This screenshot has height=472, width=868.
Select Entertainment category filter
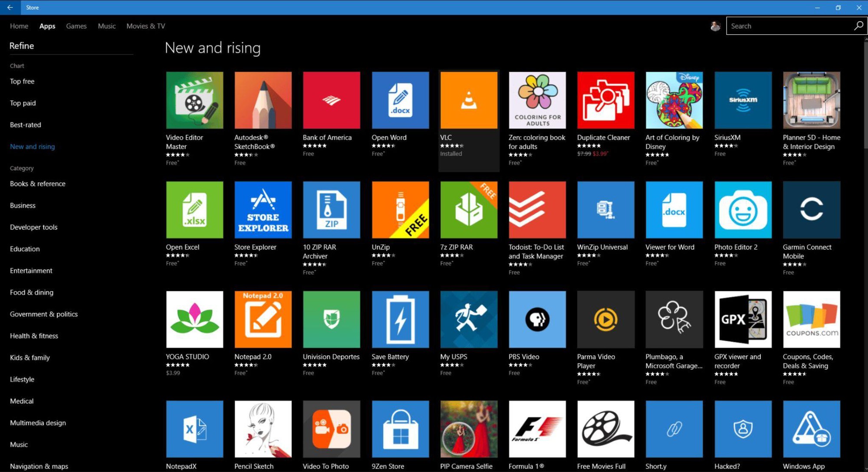click(31, 270)
